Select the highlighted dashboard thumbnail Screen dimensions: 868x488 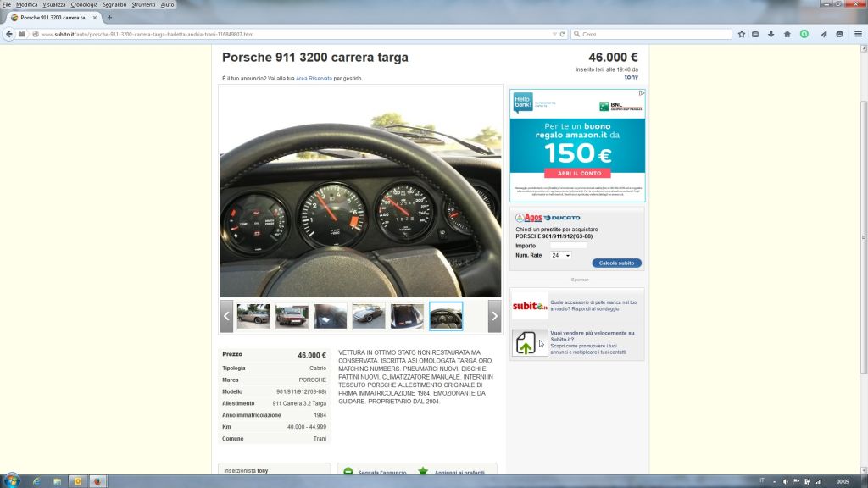(446, 317)
